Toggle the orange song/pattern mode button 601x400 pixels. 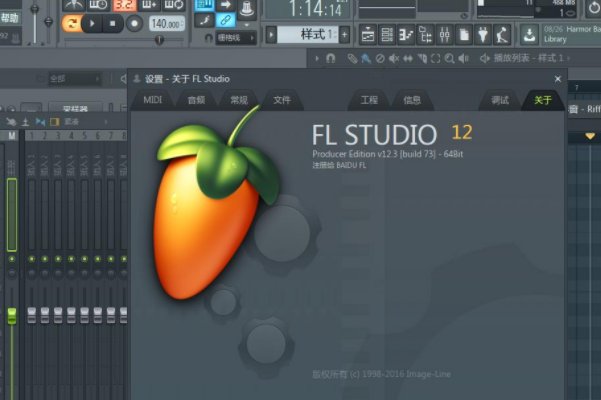(x=71, y=23)
